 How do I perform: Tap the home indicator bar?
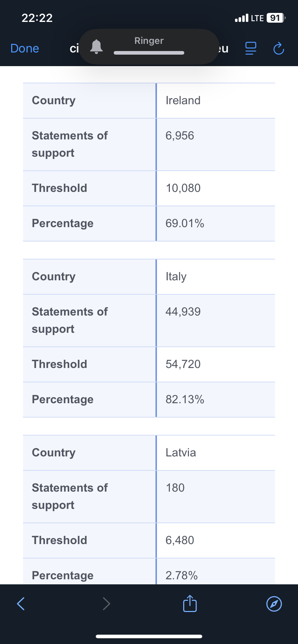click(149, 636)
